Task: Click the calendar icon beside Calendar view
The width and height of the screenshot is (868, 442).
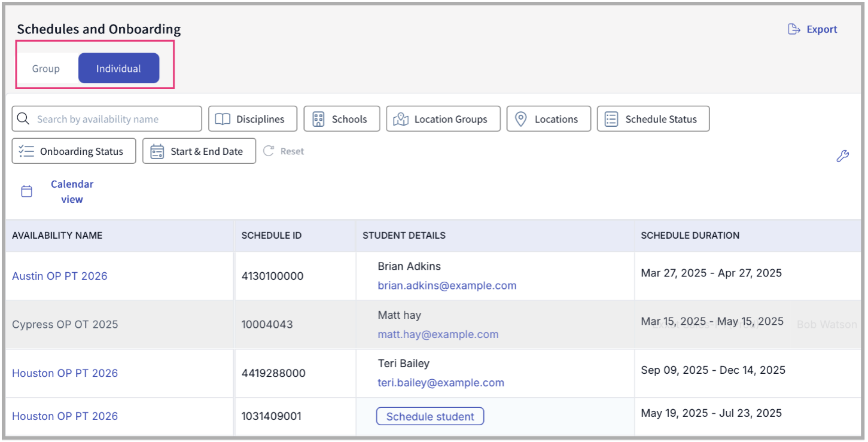Action: tap(27, 191)
